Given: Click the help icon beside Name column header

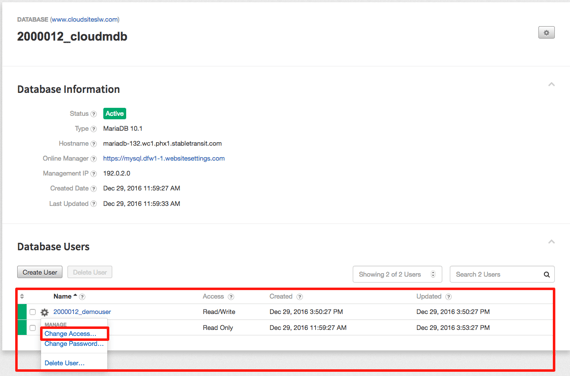Looking at the screenshot, I should [82, 297].
